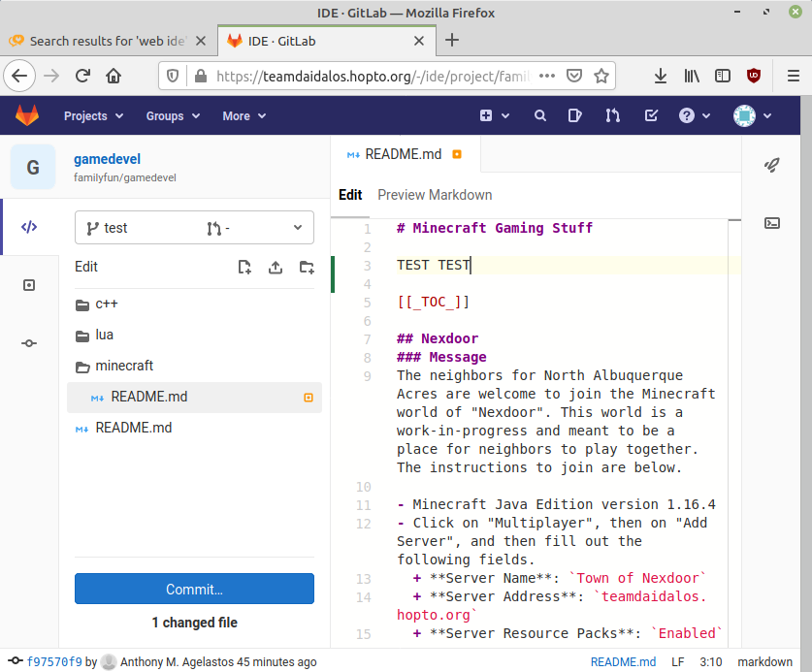This screenshot has width=812, height=672.
Task: Click the Firefox home button
Action: click(x=114, y=76)
